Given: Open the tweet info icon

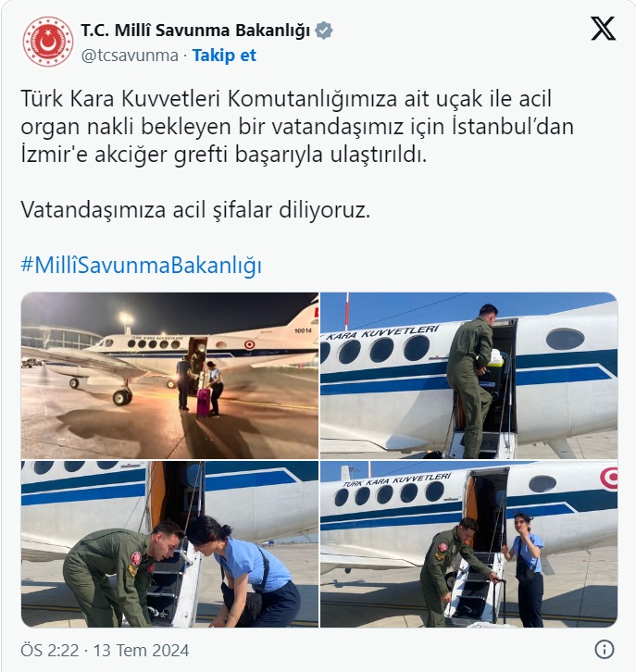Looking at the screenshot, I should click(x=605, y=649).
